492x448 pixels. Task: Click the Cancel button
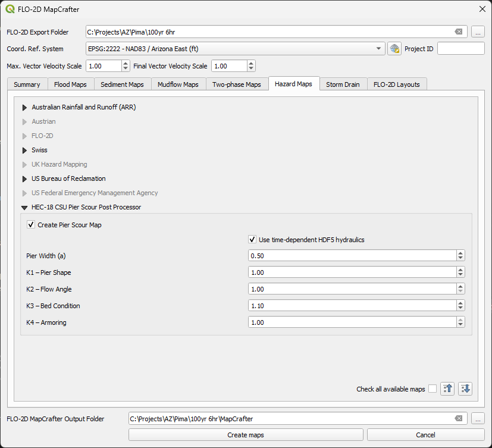click(x=425, y=435)
